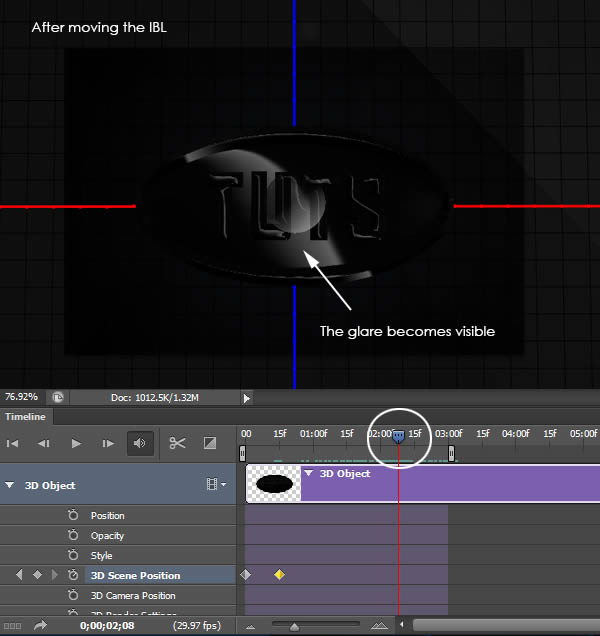
Task: Switch to the Timeline tab
Action: coord(26,417)
